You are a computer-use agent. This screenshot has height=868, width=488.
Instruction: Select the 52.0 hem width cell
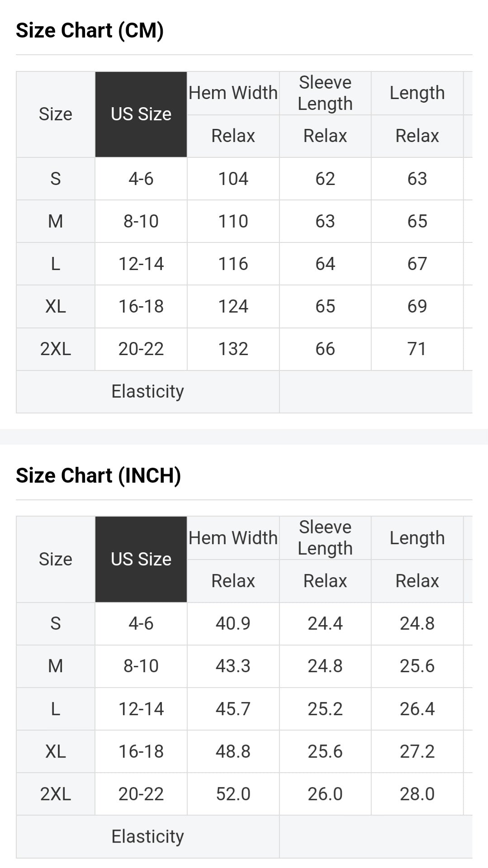pos(233,794)
